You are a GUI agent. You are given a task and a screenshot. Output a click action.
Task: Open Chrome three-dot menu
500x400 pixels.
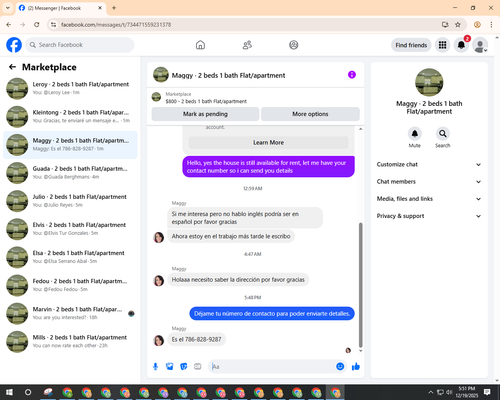pyautogui.click(x=491, y=25)
